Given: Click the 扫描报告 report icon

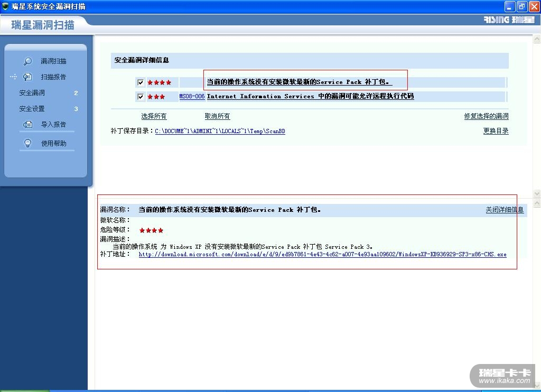Looking at the screenshot, I should pos(27,77).
